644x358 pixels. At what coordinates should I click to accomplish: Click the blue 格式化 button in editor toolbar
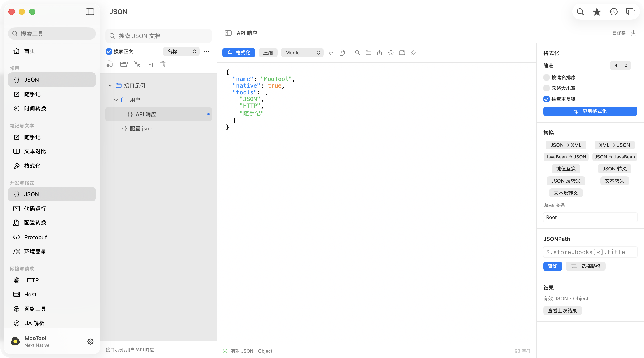pos(239,53)
